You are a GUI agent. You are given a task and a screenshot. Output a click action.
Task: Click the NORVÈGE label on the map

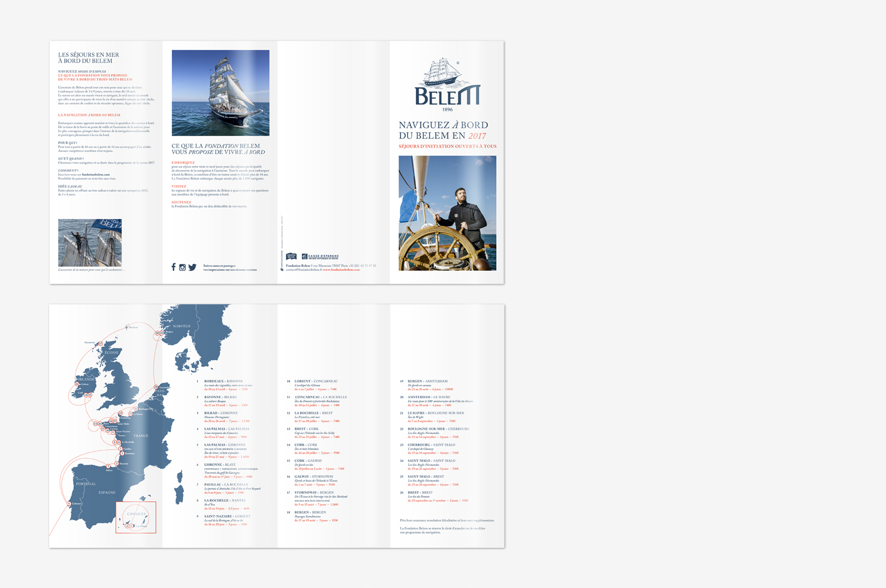[182, 326]
